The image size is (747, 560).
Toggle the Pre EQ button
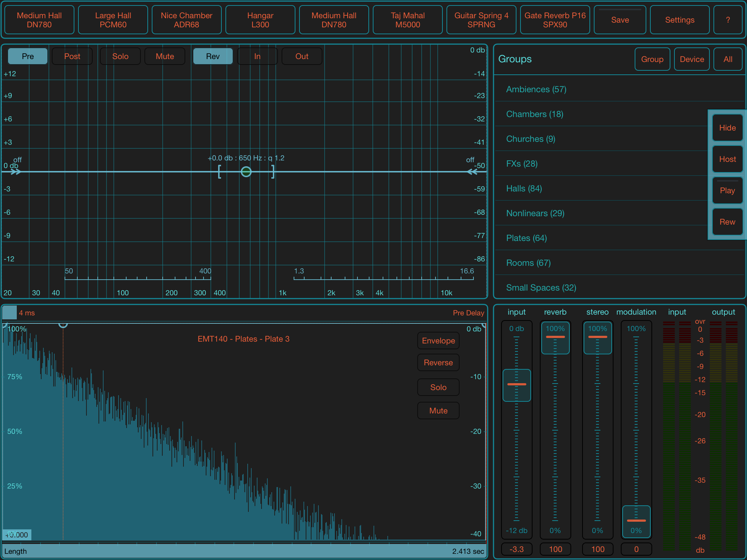28,56
